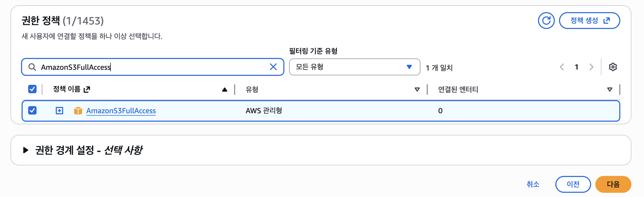644x197 pixels.
Task: Clear the policy search field
Action: point(273,67)
